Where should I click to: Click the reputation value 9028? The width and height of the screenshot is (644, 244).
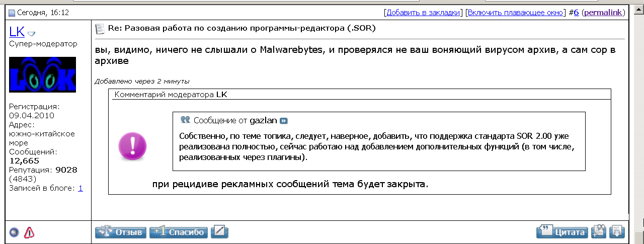(x=66, y=170)
